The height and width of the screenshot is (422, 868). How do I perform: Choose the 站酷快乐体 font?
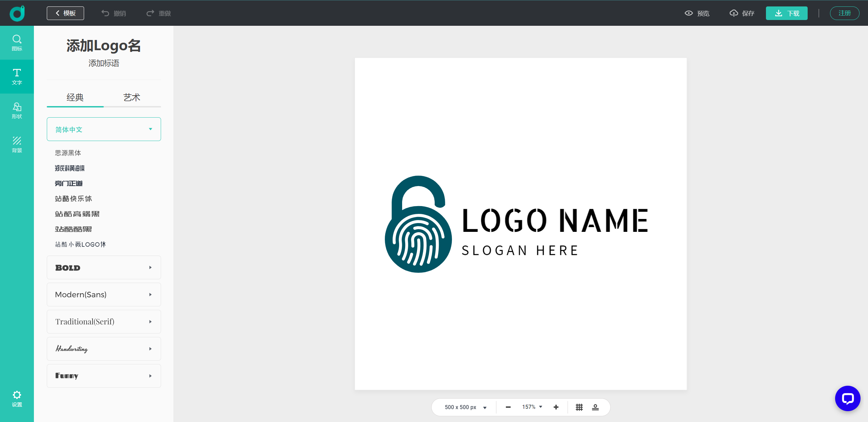point(74,199)
